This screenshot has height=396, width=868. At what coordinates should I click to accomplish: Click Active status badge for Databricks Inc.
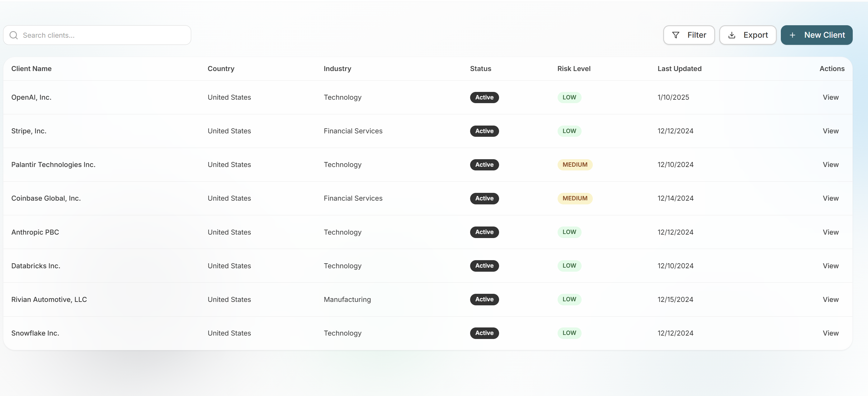click(484, 266)
